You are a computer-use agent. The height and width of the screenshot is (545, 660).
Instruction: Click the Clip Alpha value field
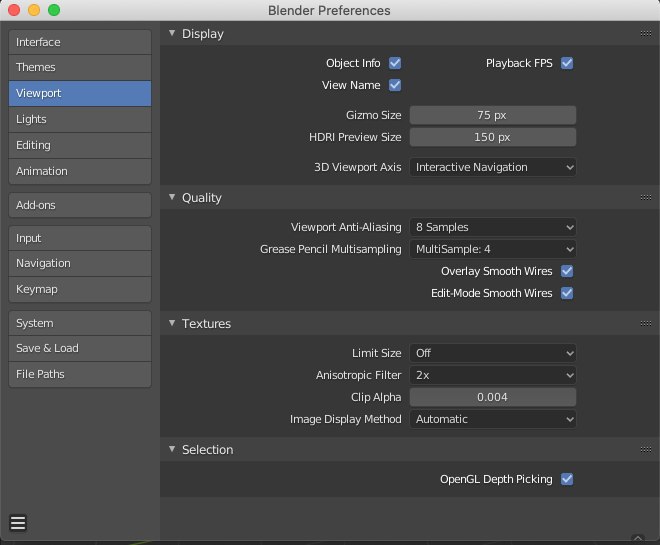click(492, 397)
